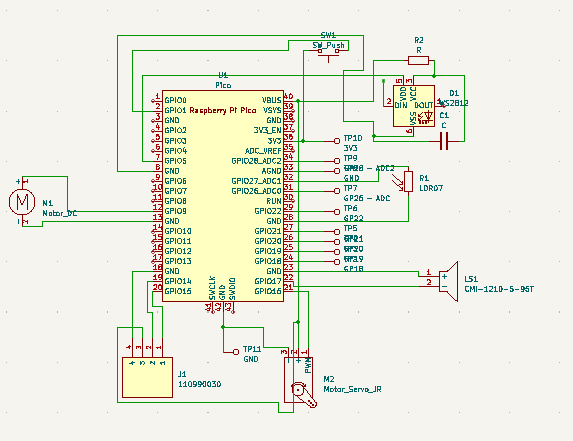The width and height of the screenshot is (573, 441).
Task: Select the Raspberry Pi Pico body
Action: (223, 196)
